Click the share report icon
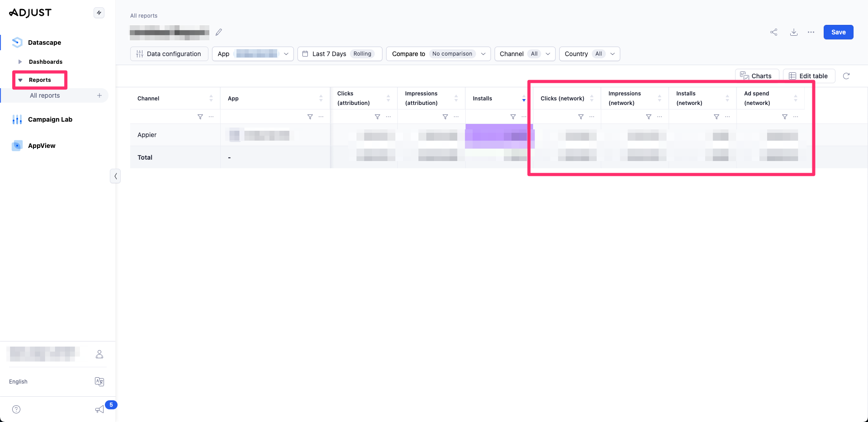The height and width of the screenshot is (422, 868). point(774,32)
